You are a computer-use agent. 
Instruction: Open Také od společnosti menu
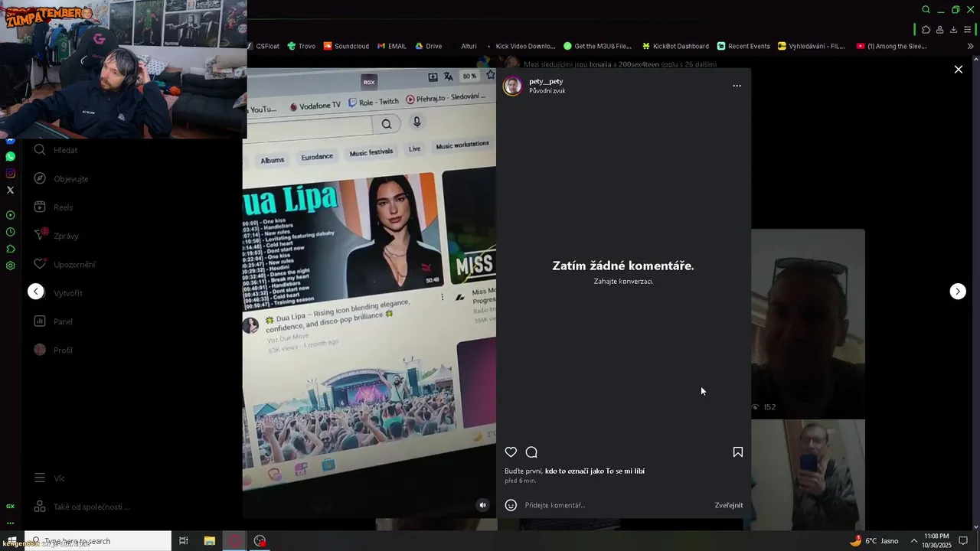(82, 507)
